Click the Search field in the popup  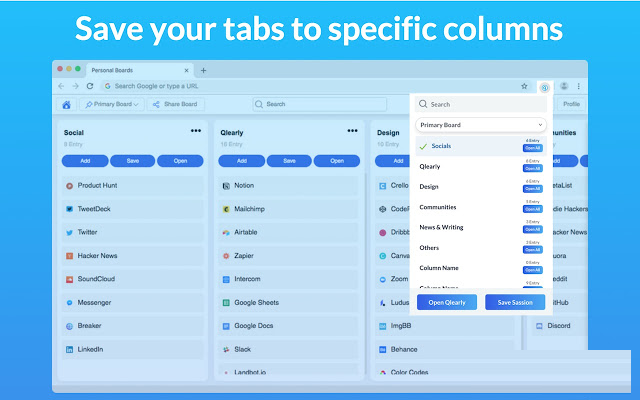coord(481,104)
